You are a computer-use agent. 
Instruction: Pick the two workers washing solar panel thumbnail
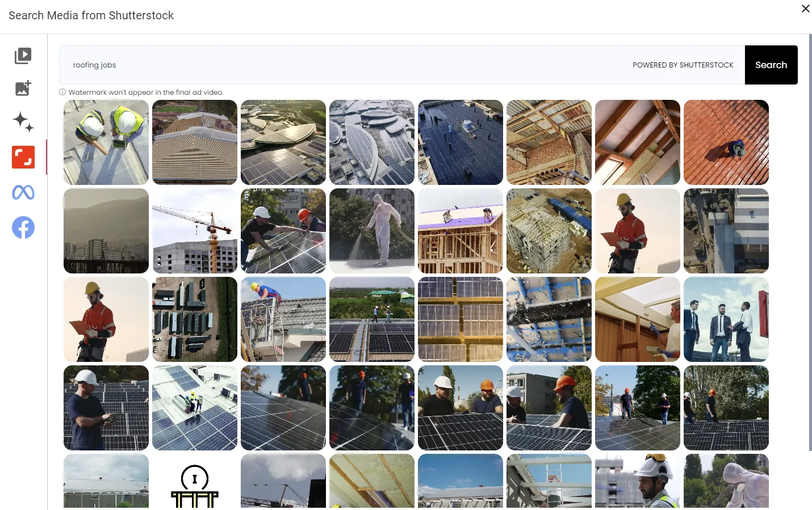pos(283,231)
